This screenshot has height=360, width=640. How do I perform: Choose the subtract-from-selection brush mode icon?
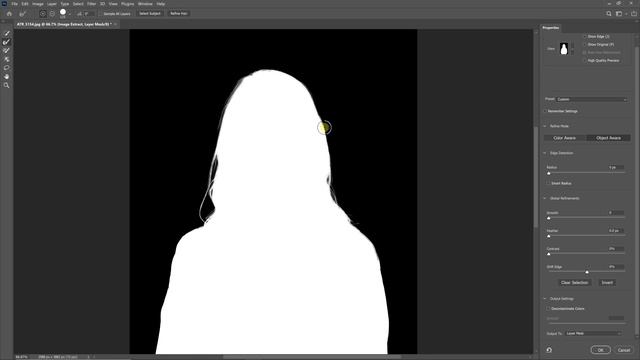point(52,13)
